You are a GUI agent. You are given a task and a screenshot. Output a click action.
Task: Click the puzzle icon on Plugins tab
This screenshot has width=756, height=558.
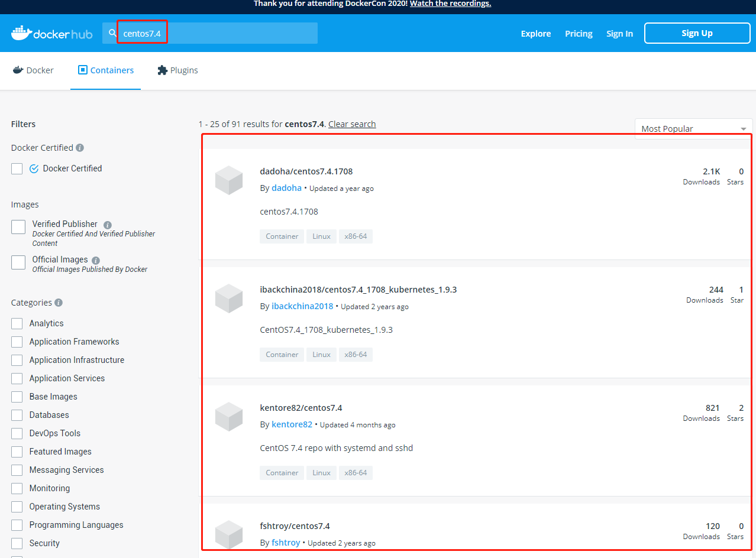click(163, 70)
